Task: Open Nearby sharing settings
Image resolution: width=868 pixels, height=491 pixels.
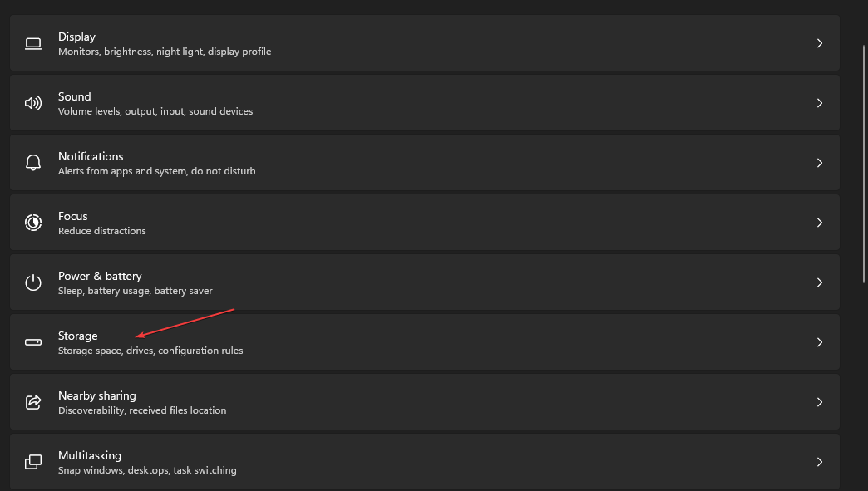Action: 416,401
